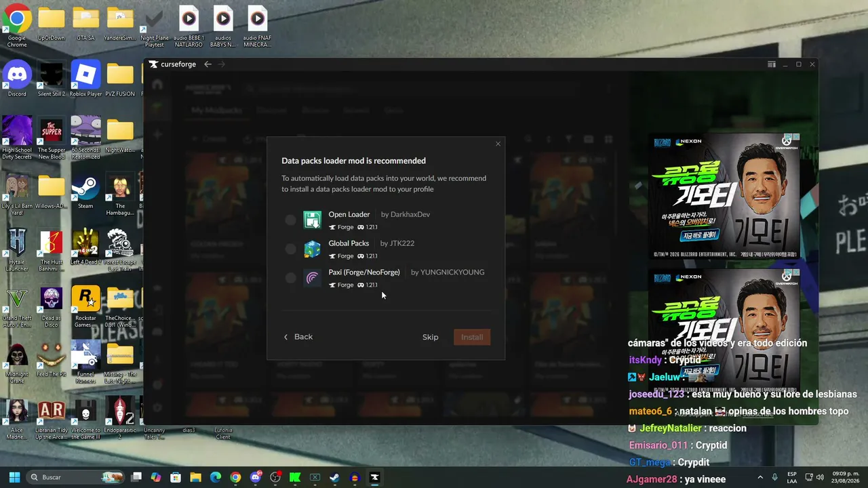Click author name "by YUNGNICKYOUNG"
This screenshot has width=868, height=488.
click(448, 272)
